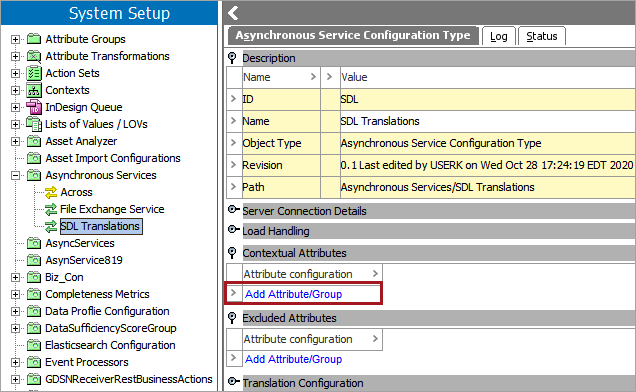Click the Action Sets checklist icon
Image resolution: width=636 pixels, height=392 pixels.
[x=34, y=73]
